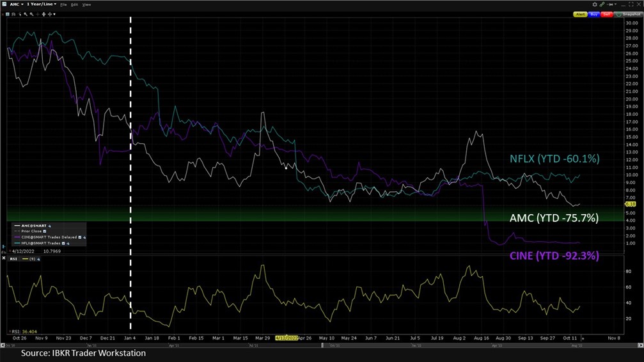Screen dimensions: 644x362
Task: Click the first chart toolbar icon
Action: [x=8, y=14]
